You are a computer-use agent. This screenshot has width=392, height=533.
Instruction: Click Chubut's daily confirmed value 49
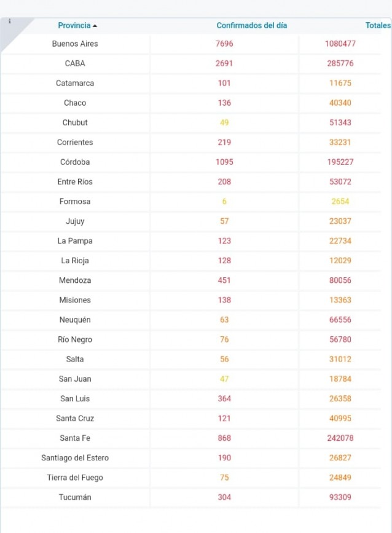click(x=224, y=122)
